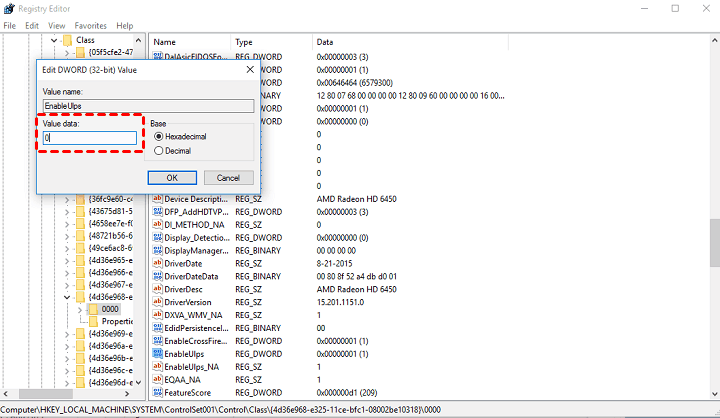
Task: Expand the {4d36e969-e key
Action: tap(67, 334)
